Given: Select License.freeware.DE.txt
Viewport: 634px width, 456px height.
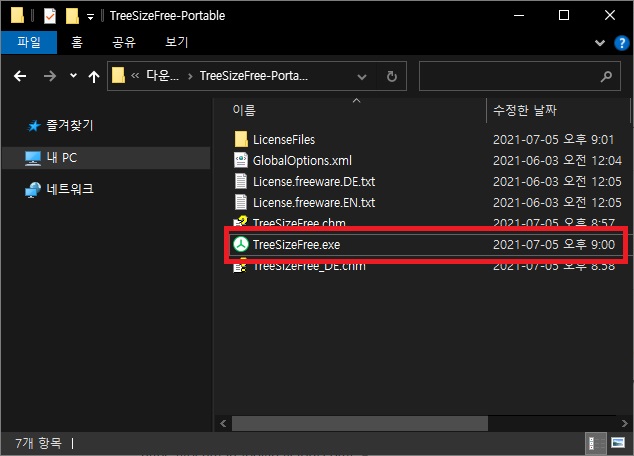Looking at the screenshot, I should coord(314,182).
